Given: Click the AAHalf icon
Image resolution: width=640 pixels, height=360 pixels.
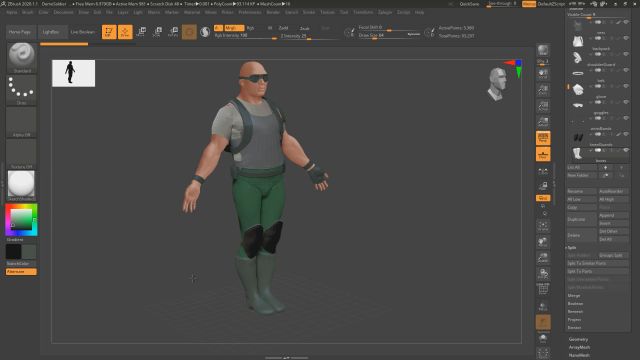Looking at the screenshot, I should click(x=543, y=122).
